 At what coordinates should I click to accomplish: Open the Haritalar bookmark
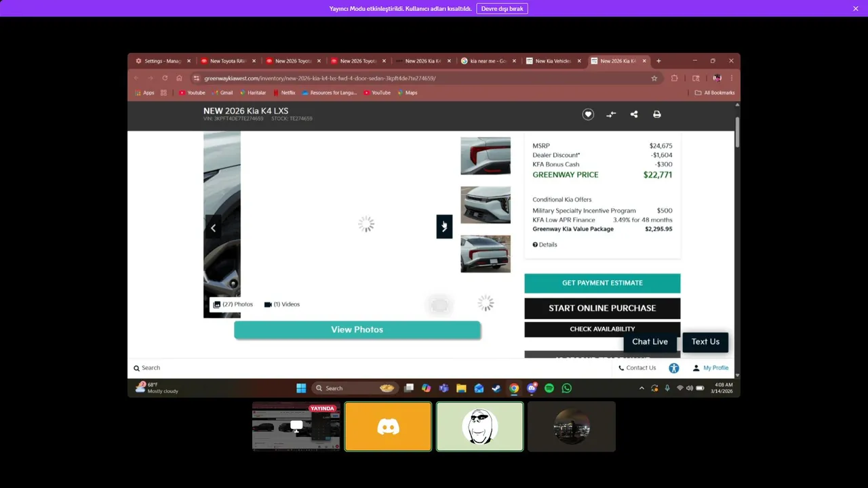252,93
